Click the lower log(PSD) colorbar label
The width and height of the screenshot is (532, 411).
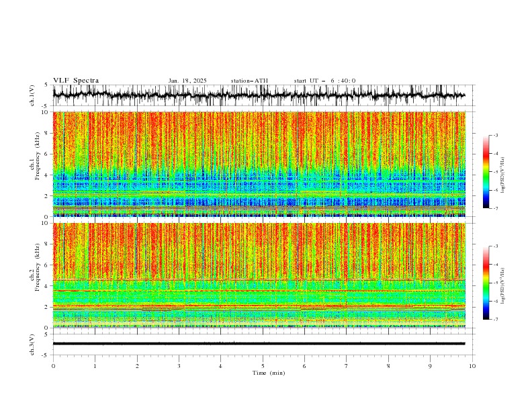502,285
